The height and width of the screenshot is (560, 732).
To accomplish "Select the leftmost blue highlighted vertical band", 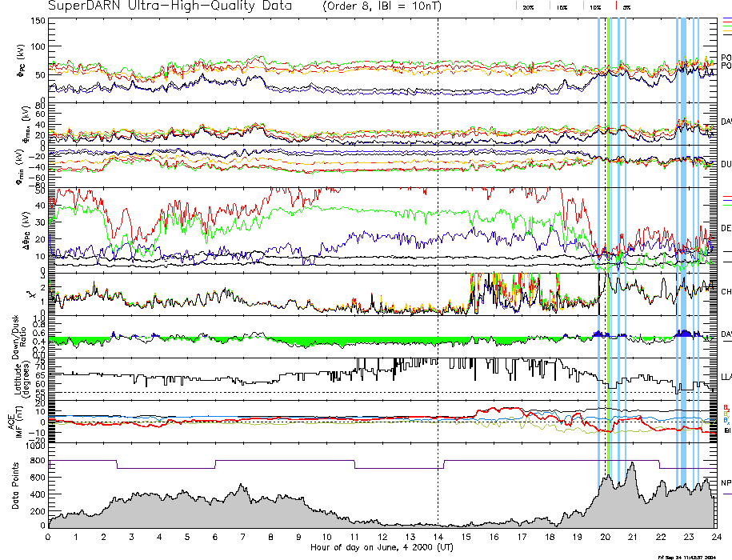I will (599, 240).
